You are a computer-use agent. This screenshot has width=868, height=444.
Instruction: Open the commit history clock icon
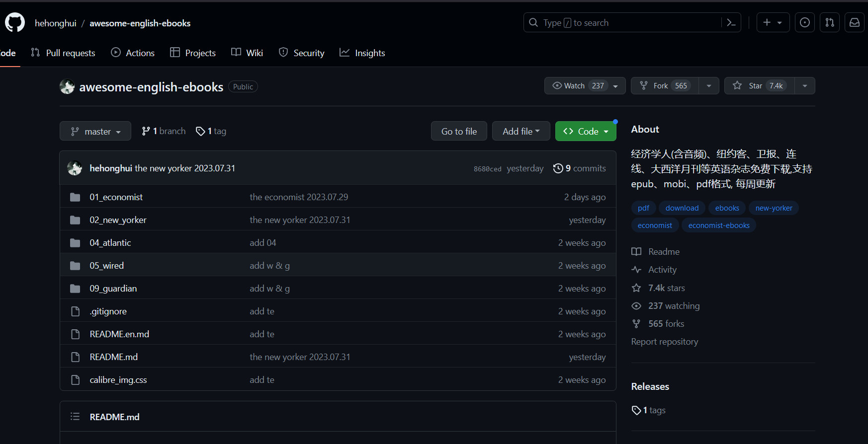(558, 168)
